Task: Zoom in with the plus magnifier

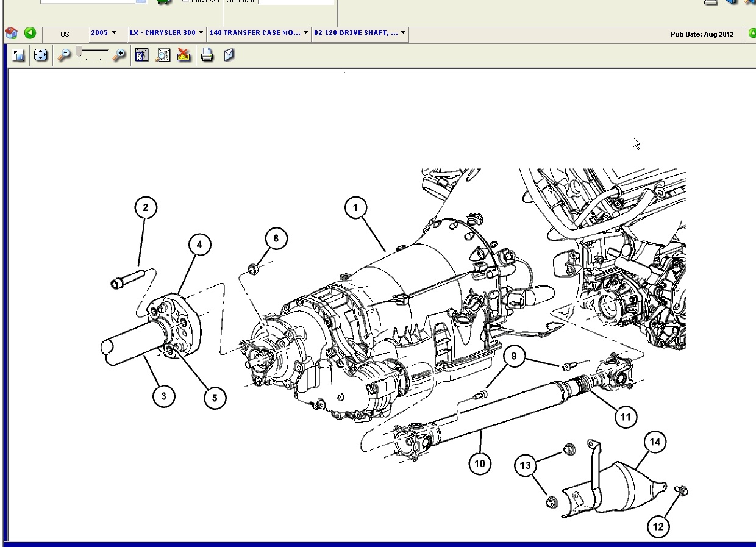Action: click(x=119, y=55)
